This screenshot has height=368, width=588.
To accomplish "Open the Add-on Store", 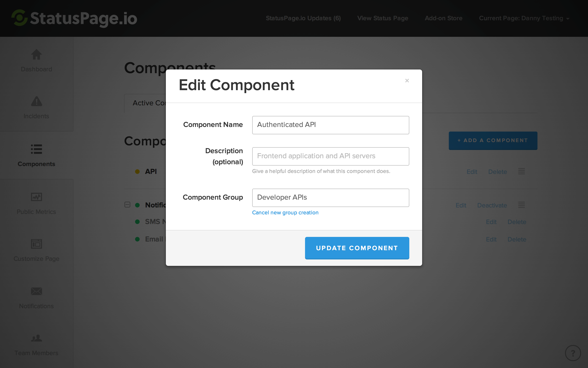I will pos(444,18).
